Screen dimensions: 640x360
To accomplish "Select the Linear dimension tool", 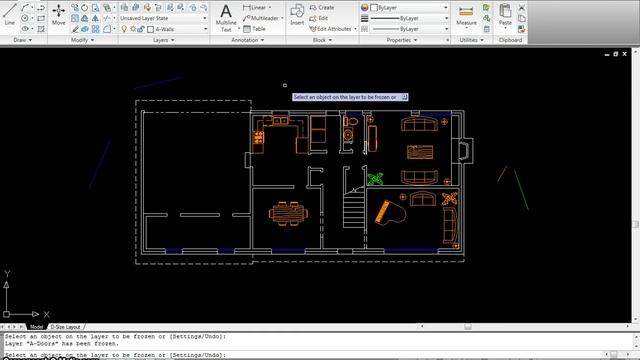I will (254, 7).
